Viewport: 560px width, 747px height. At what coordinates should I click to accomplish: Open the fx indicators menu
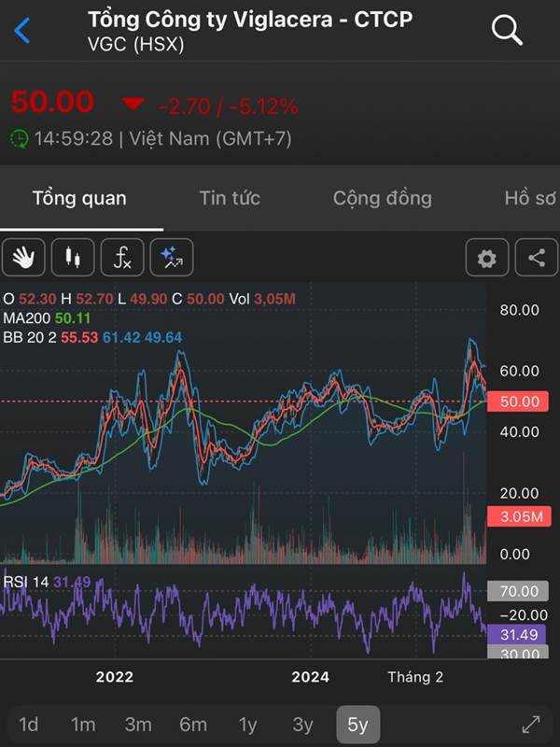coord(122,258)
